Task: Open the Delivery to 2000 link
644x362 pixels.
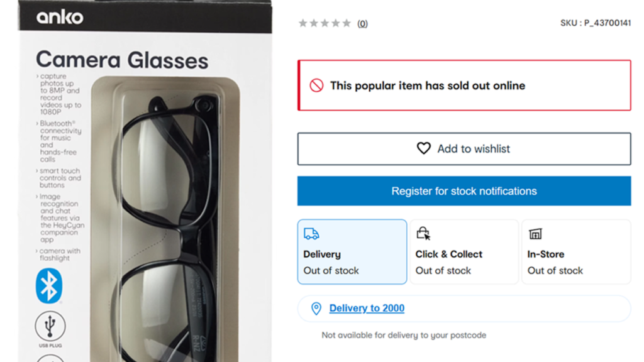Action: pos(367,308)
